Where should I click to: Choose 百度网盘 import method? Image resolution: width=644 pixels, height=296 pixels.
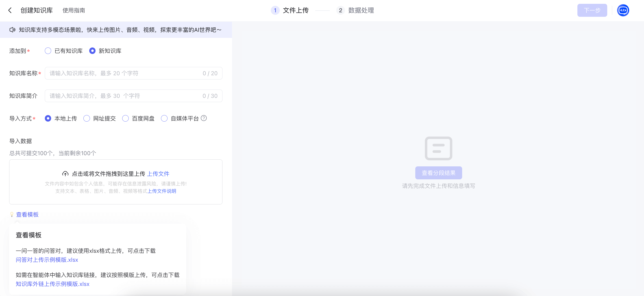[x=126, y=118]
